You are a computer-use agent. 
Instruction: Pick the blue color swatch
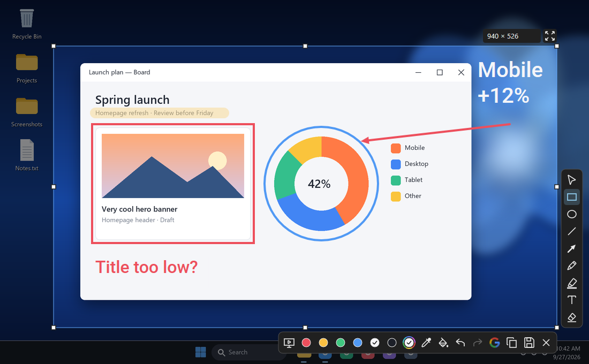(x=358, y=343)
